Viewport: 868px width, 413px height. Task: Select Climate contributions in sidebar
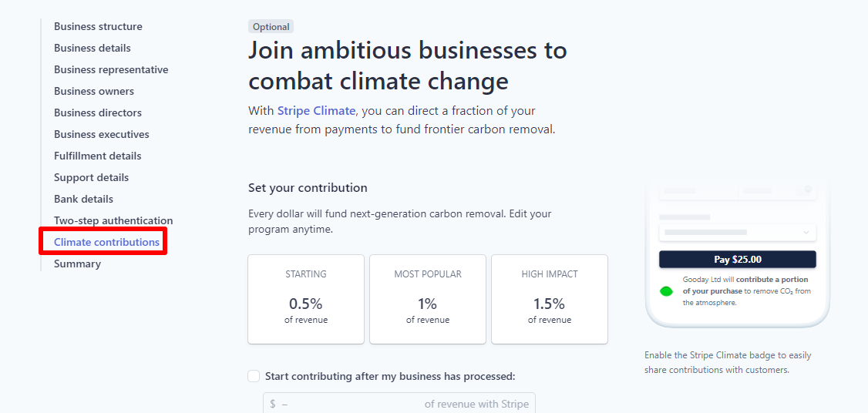pyautogui.click(x=106, y=243)
